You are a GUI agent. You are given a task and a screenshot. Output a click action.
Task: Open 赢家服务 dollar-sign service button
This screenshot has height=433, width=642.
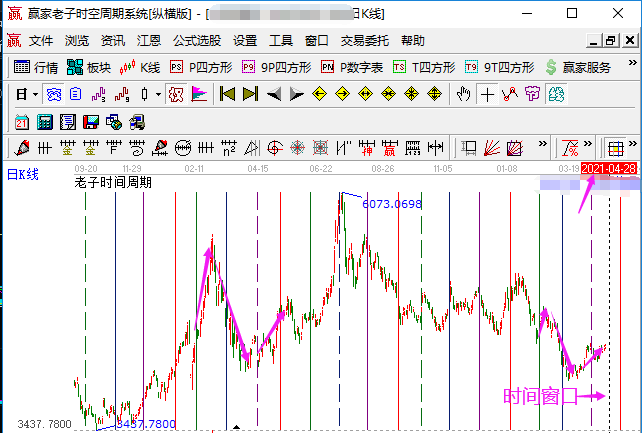click(x=578, y=67)
